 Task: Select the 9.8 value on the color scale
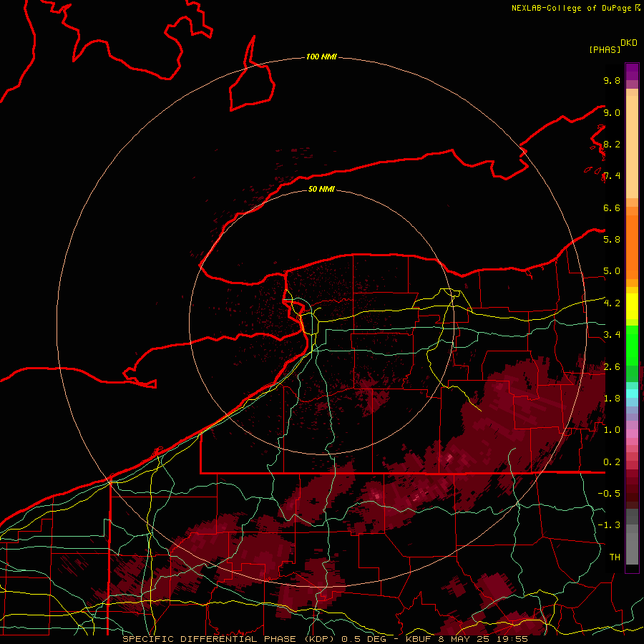point(612,80)
